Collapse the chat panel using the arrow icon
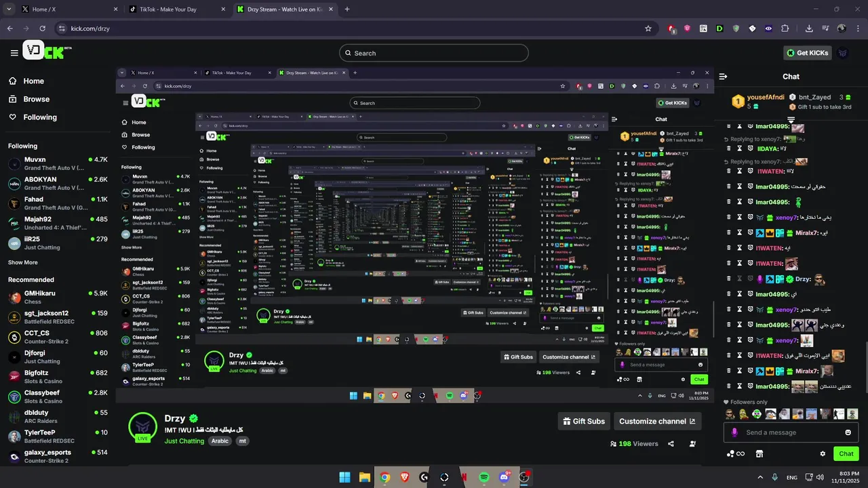 [724, 77]
